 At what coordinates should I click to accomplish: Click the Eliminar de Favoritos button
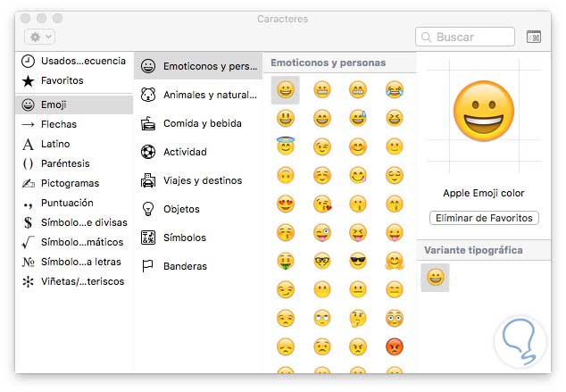(x=484, y=218)
